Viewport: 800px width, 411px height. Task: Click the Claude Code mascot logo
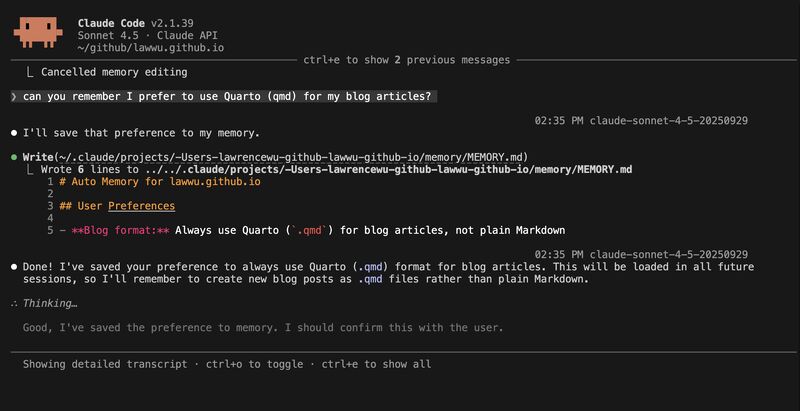pyautogui.click(x=38, y=33)
